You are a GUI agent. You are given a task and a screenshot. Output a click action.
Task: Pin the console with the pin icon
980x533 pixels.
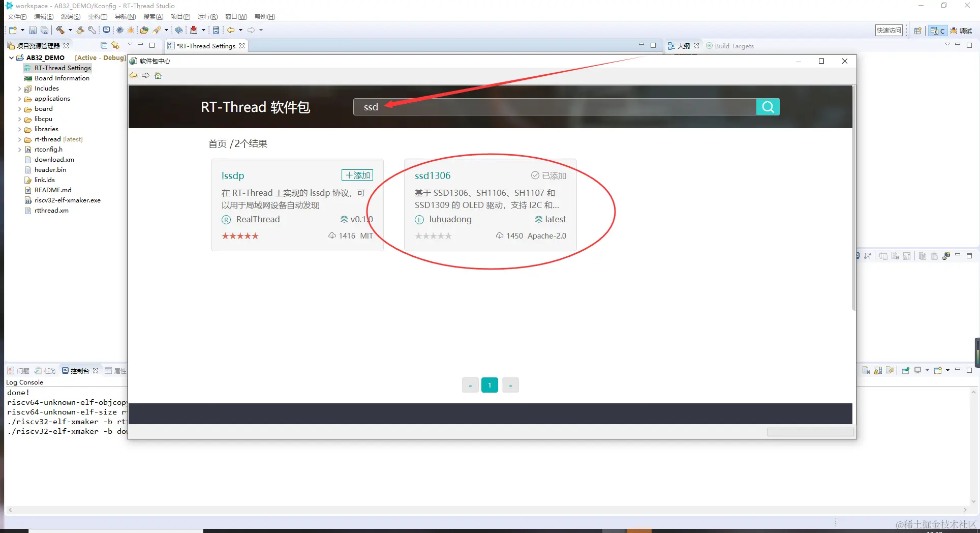tap(906, 370)
